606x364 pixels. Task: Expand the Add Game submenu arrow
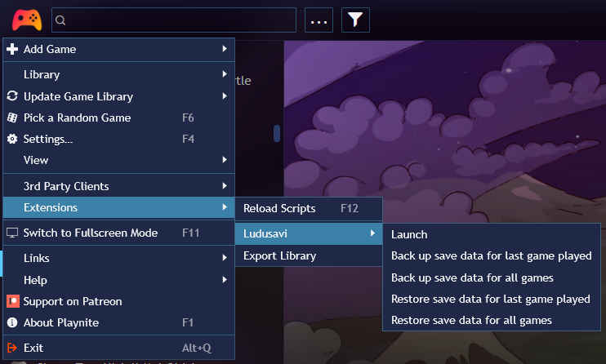coord(225,49)
